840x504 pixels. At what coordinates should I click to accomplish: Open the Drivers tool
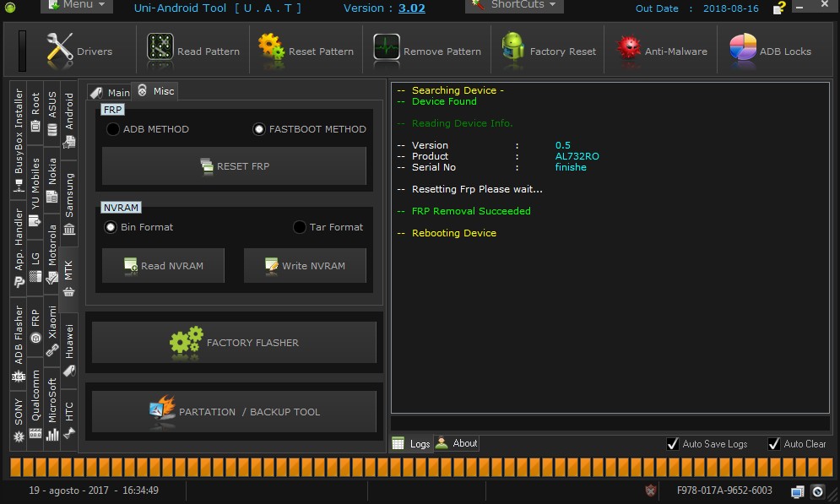(x=79, y=51)
